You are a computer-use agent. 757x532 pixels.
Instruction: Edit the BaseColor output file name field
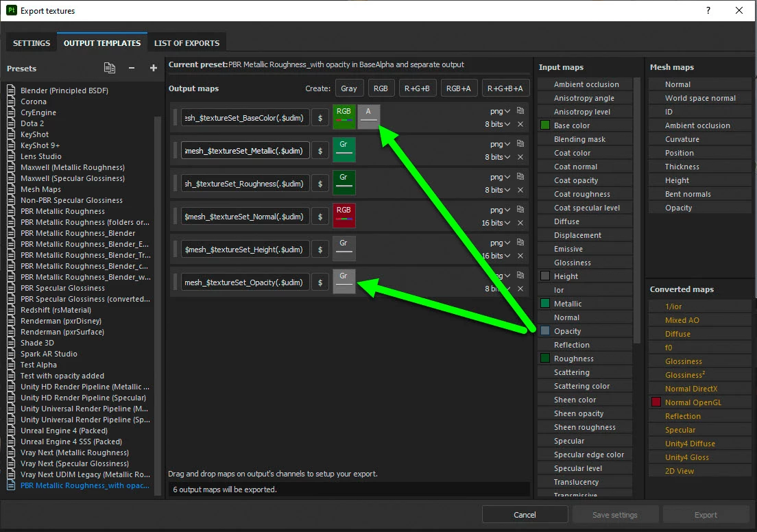(x=245, y=118)
